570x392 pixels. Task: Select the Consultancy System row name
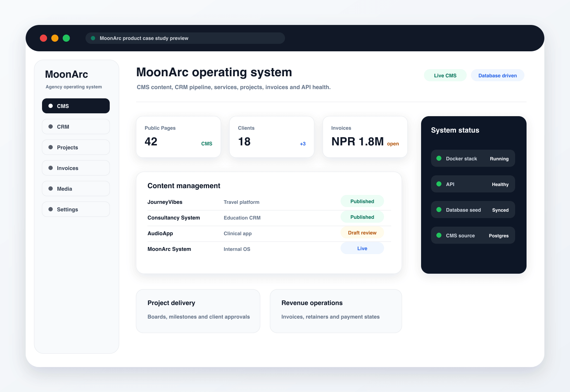tap(174, 218)
